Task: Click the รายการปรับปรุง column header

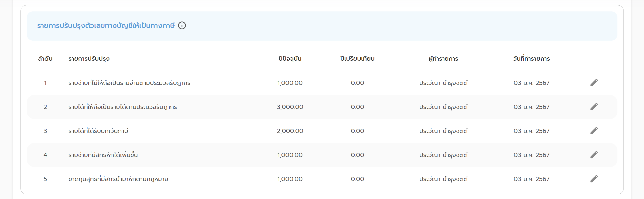Action: tap(89, 59)
